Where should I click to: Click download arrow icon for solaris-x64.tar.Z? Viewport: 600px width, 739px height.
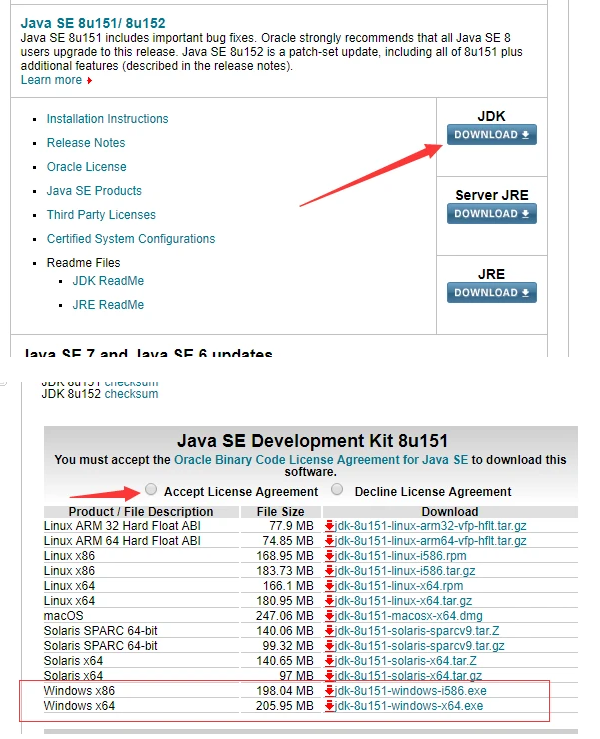coord(329,661)
